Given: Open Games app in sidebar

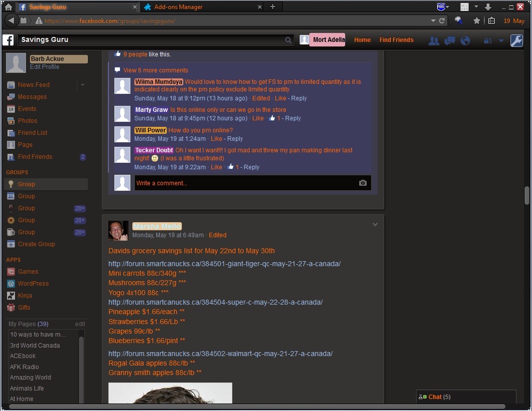Looking at the screenshot, I should point(28,271).
